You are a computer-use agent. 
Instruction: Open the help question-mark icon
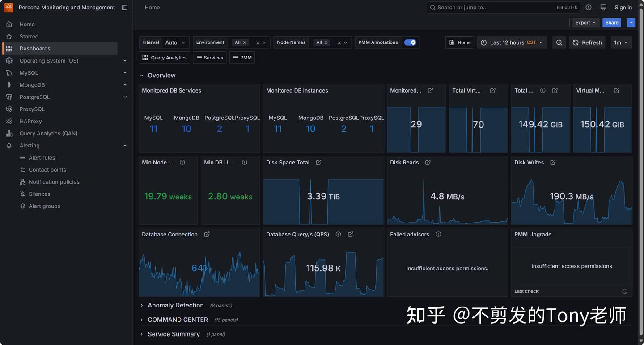(589, 8)
